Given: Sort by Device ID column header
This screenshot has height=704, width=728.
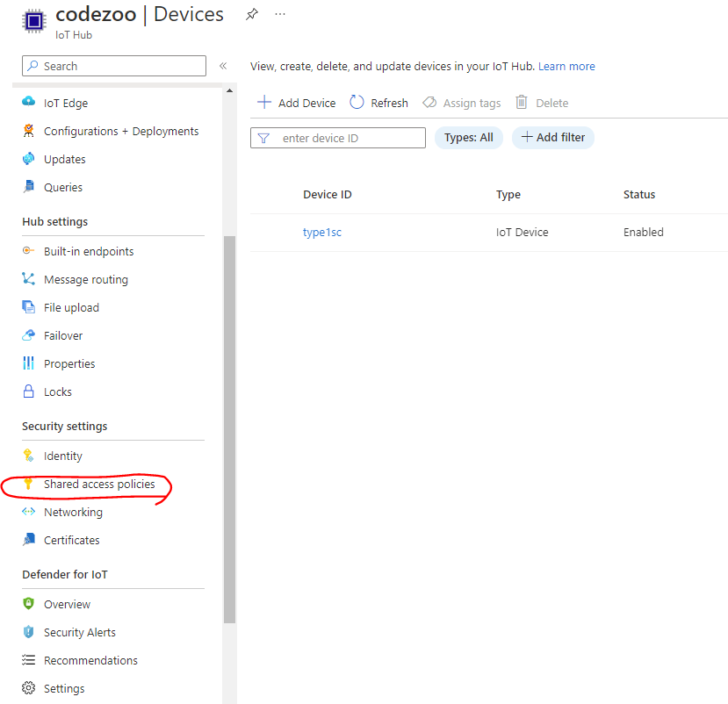Looking at the screenshot, I should click(x=328, y=195).
